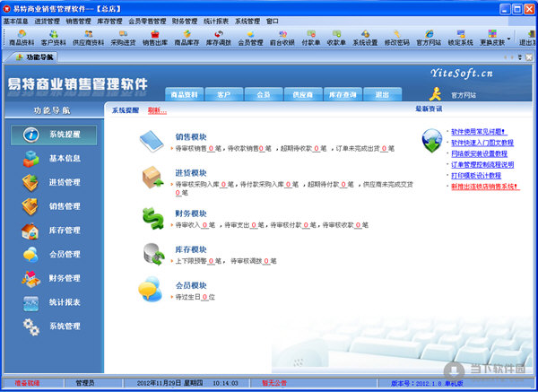The image size is (538, 392).
Task: Click the 库存查询 banner tab
Action: click(x=343, y=94)
